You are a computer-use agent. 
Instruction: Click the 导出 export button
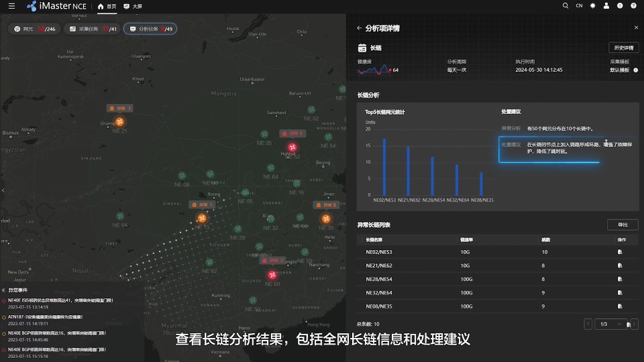point(623,225)
